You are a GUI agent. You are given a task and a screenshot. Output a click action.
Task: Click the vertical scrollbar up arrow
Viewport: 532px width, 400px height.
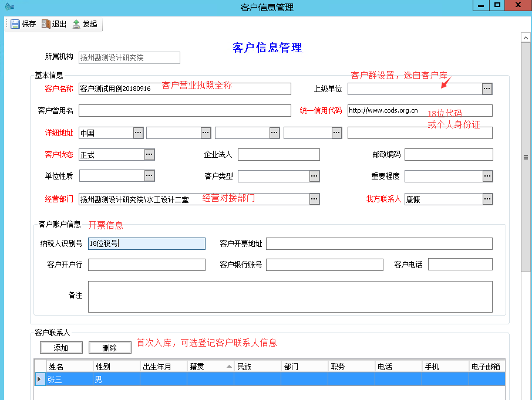[526, 38]
